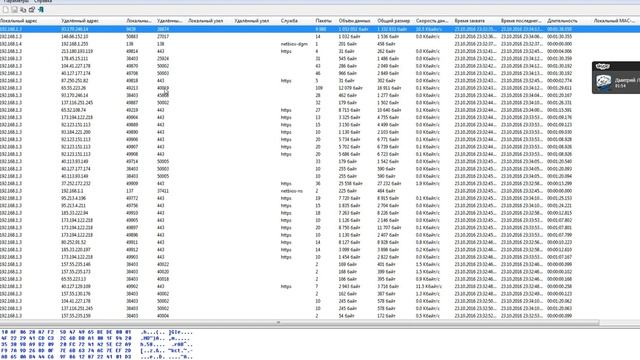Select row with remote address 93.184.221.200
This screenshot has width=640, height=360.
tap(320, 132)
